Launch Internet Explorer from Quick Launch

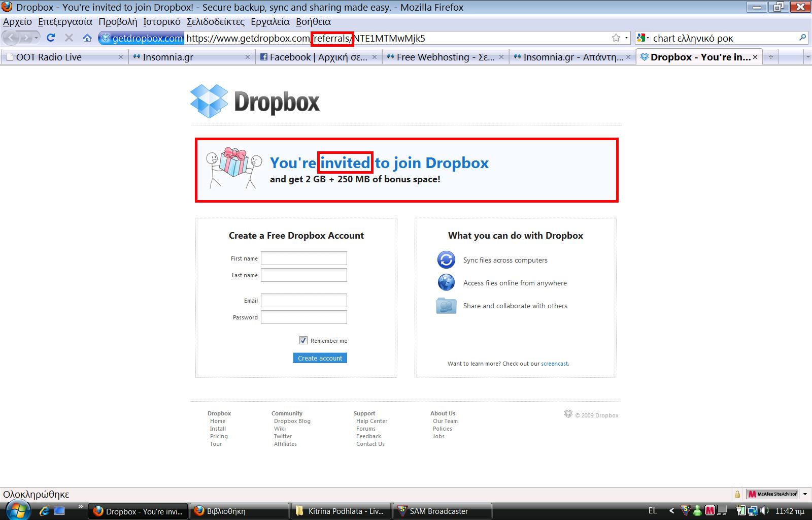tap(44, 511)
